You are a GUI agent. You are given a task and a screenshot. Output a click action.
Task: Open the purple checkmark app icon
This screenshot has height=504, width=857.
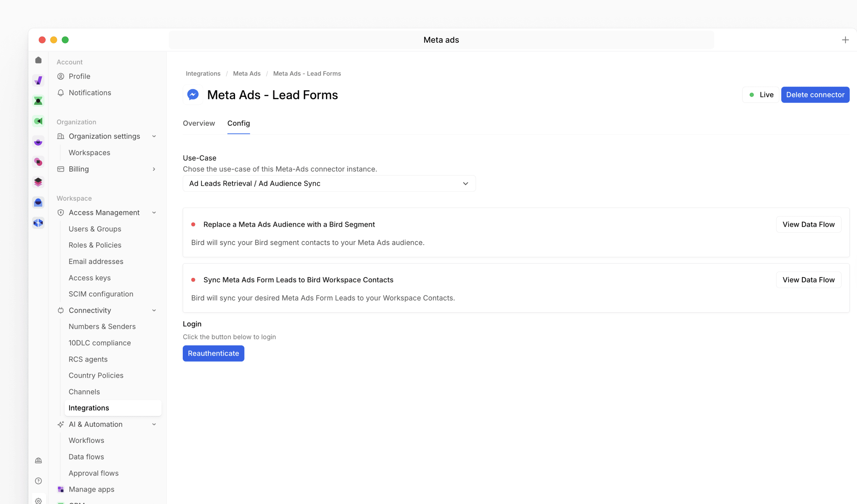point(38,81)
